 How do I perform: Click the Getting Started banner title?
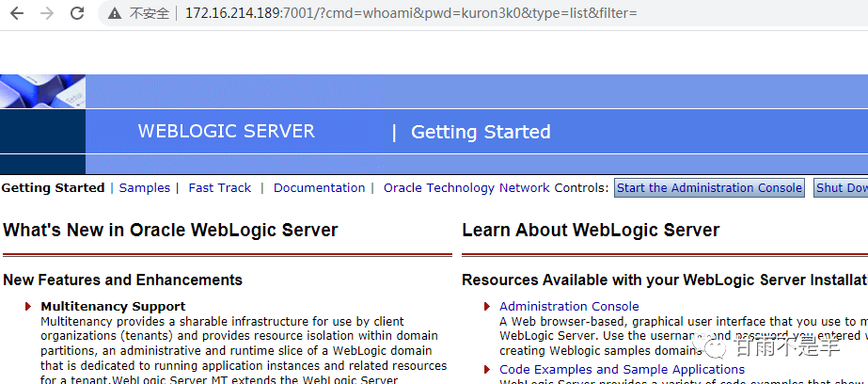point(481,132)
